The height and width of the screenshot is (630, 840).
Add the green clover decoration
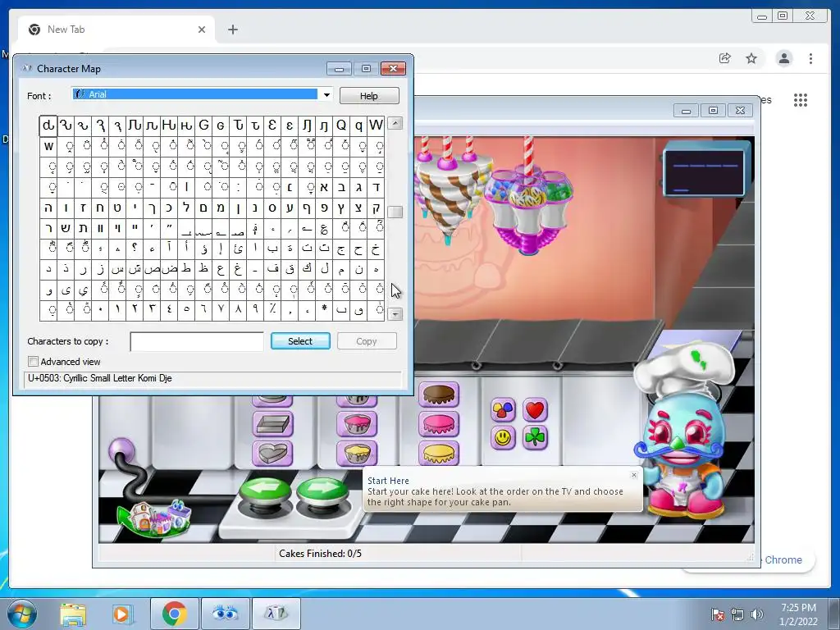[x=535, y=438]
